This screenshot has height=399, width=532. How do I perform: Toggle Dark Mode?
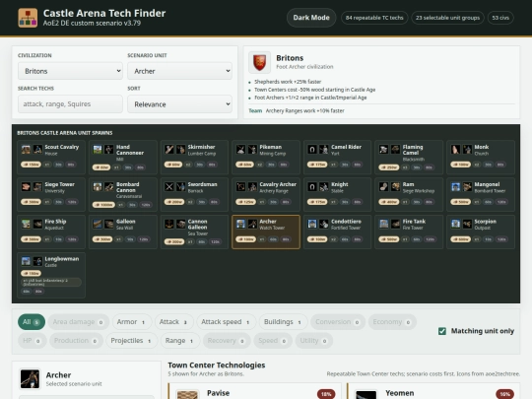pos(311,18)
